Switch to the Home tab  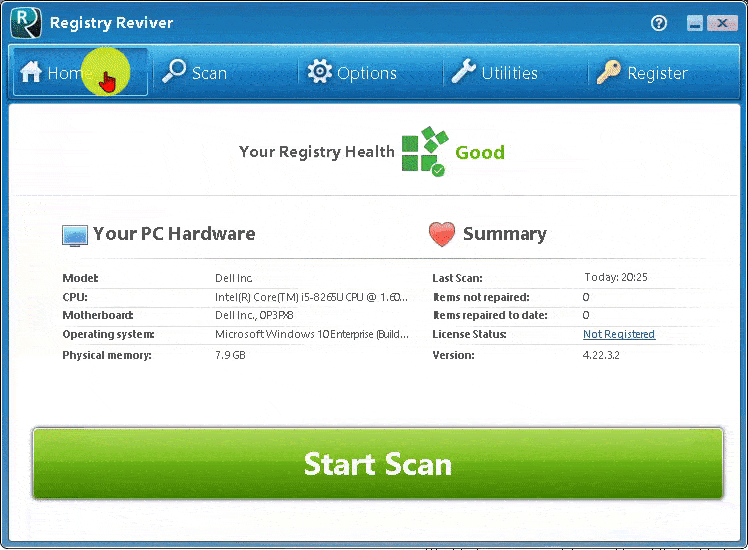80,72
